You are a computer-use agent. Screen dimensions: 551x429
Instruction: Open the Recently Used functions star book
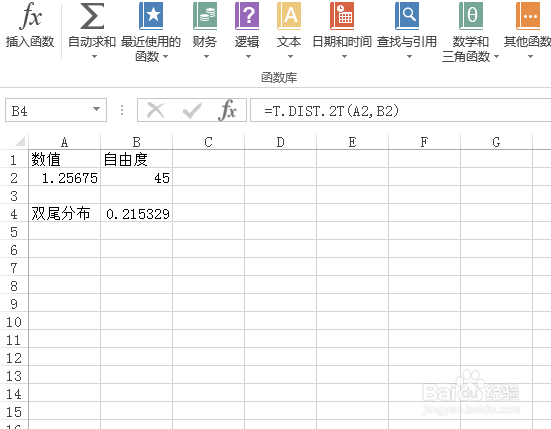(151, 15)
